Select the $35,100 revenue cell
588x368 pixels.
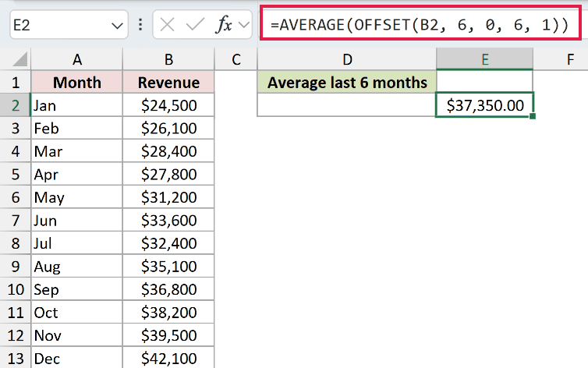point(168,266)
